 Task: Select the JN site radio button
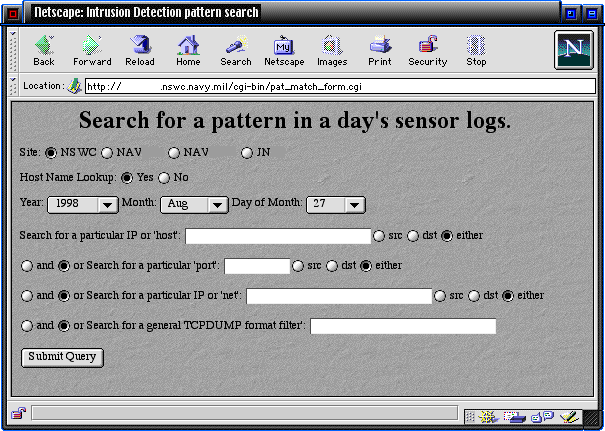tap(247, 152)
